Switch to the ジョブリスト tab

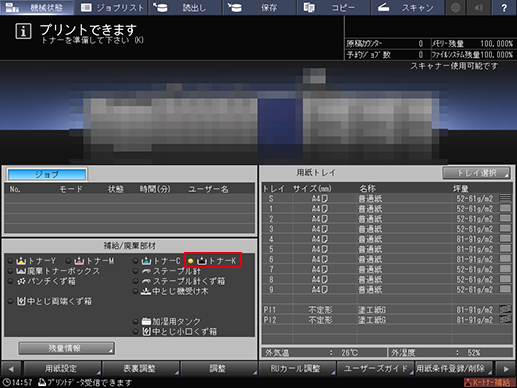pos(113,8)
